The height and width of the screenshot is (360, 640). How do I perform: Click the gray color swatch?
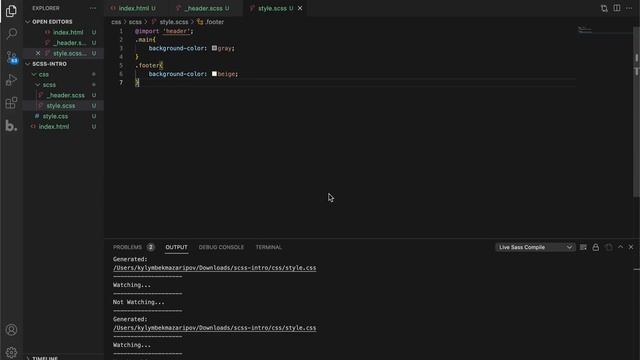pos(214,48)
